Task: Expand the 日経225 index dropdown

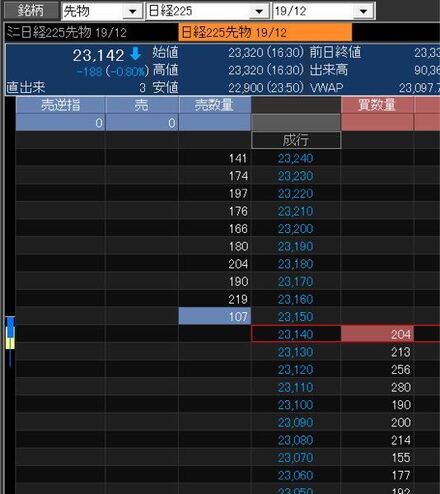Action: 260,11
